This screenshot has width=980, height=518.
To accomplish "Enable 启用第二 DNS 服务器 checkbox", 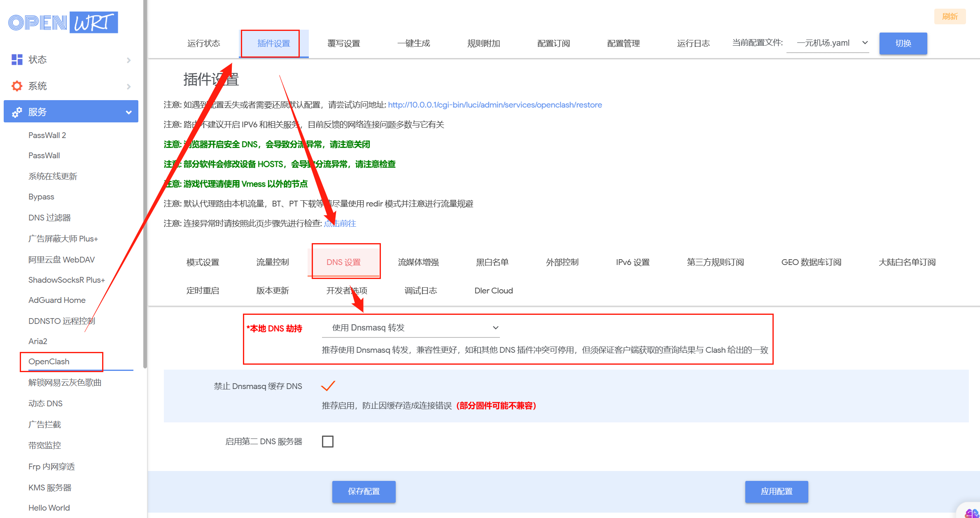I will point(328,441).
